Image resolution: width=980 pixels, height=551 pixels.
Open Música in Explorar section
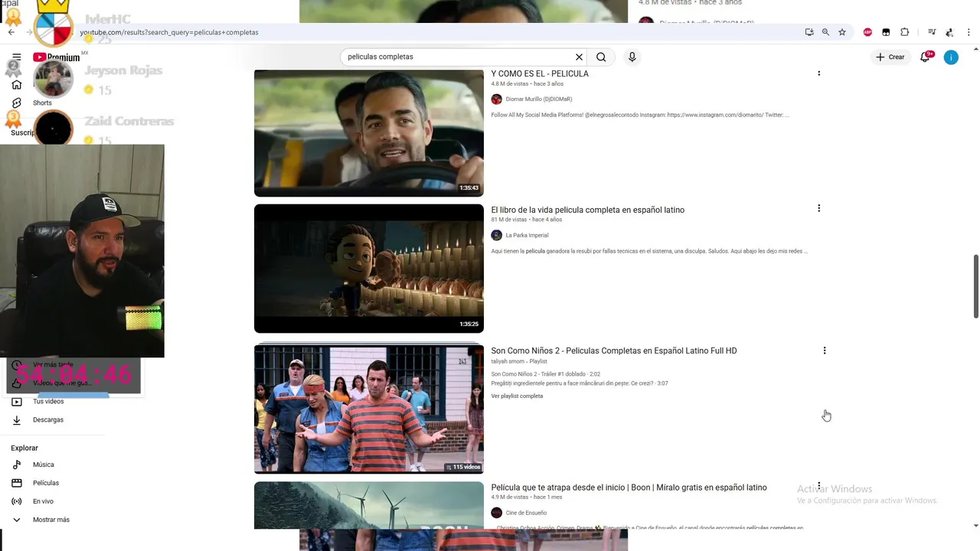point(43,465)
